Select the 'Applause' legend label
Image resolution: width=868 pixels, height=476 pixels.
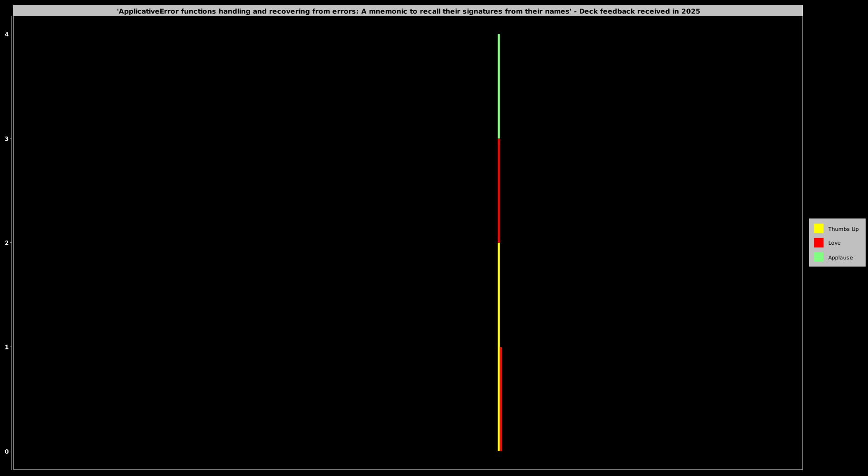point(840,258)
